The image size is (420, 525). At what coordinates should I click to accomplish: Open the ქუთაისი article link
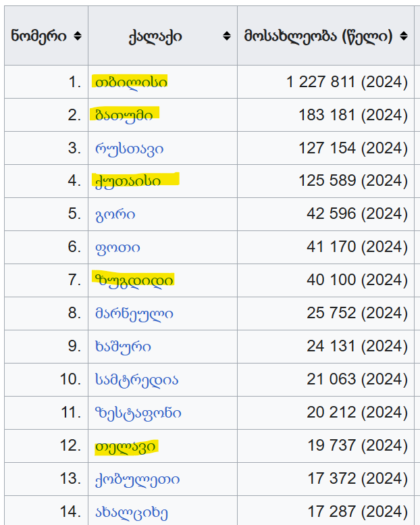tap(129, 182)
